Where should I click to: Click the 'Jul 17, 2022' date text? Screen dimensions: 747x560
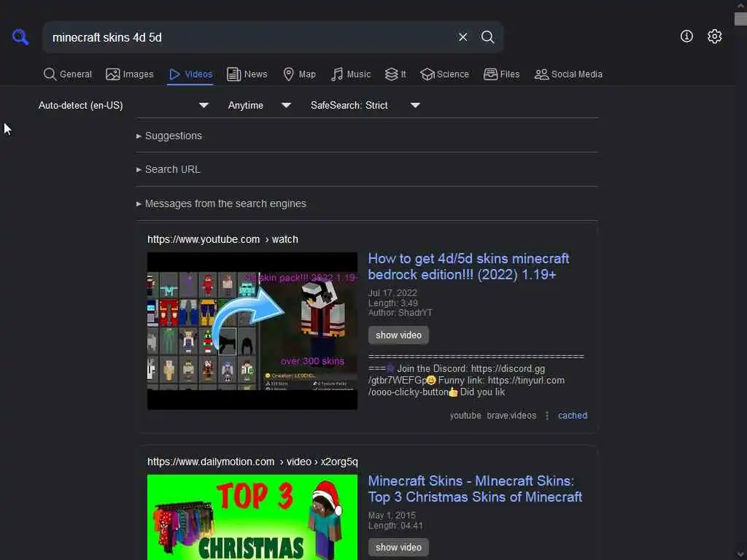click(392, 293)
